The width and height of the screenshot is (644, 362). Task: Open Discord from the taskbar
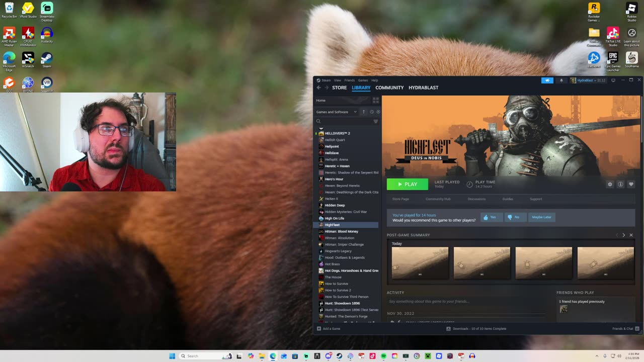pos(328,356)
